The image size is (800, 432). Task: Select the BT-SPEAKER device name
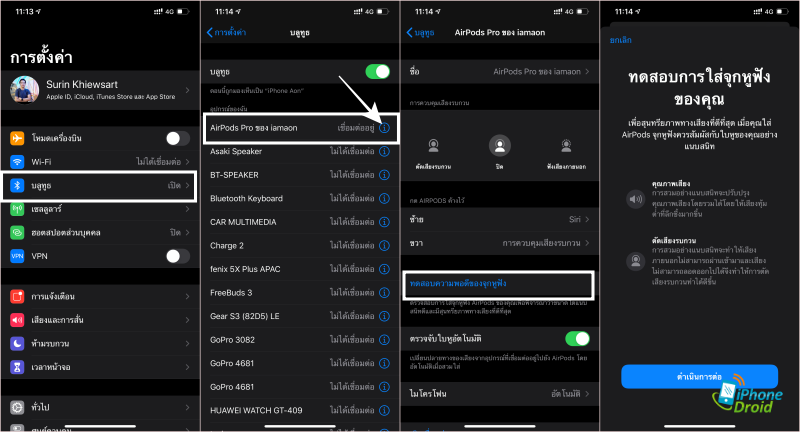[234, 175]
